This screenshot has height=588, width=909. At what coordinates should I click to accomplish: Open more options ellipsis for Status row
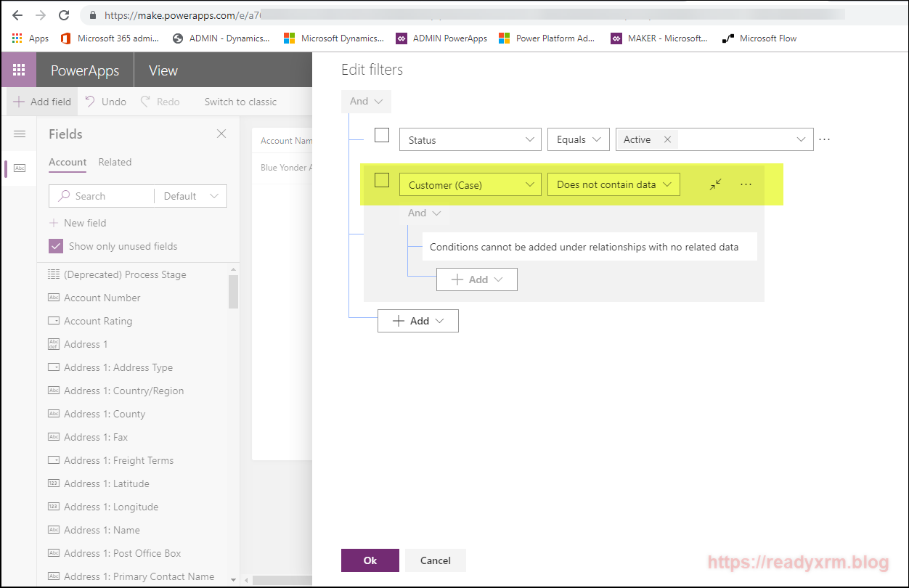point(824,139)
